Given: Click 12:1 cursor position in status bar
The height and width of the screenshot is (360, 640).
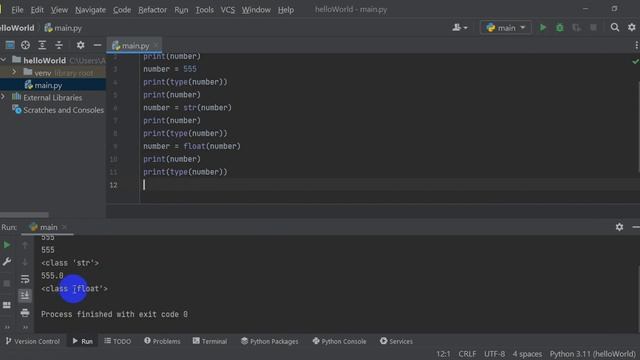Looking at the screenshot, I should 443,354.
